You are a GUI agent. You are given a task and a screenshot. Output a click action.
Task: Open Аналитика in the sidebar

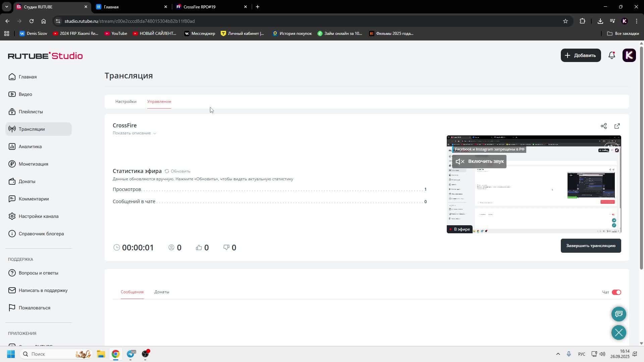point(30,146)
